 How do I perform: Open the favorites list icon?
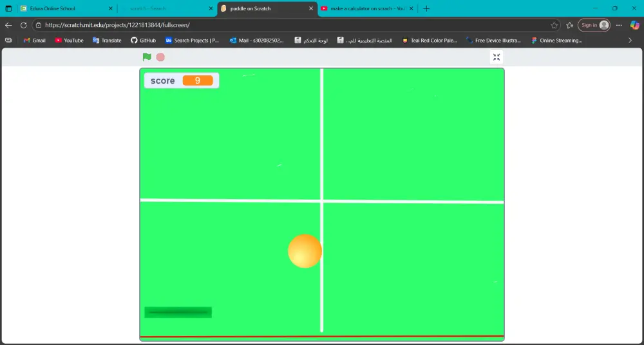[x=570, y=25]
